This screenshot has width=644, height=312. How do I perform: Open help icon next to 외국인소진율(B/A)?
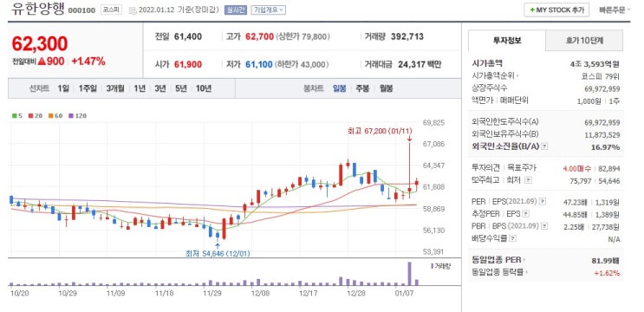[543, 146]
